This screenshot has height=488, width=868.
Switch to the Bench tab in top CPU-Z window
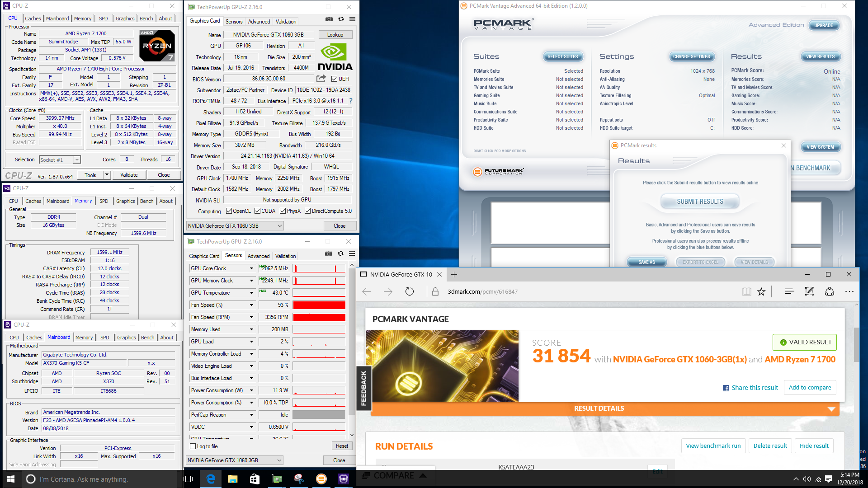(146, 19)
